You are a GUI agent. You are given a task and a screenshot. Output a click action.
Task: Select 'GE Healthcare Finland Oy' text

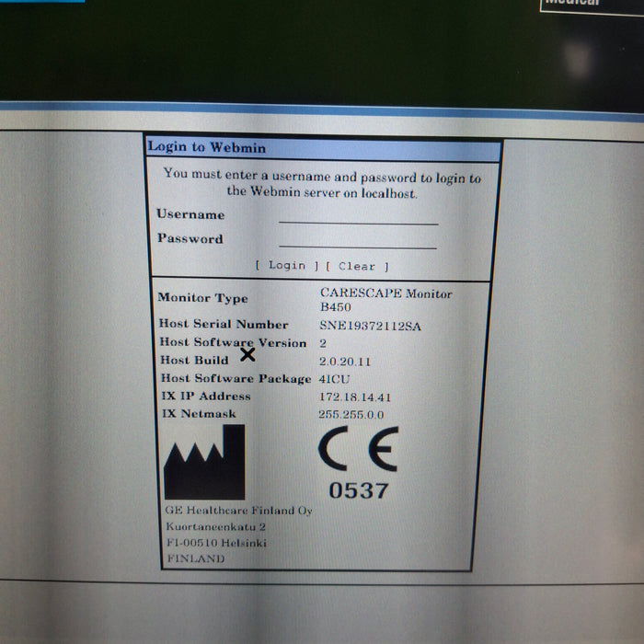(x=238, y=511)
